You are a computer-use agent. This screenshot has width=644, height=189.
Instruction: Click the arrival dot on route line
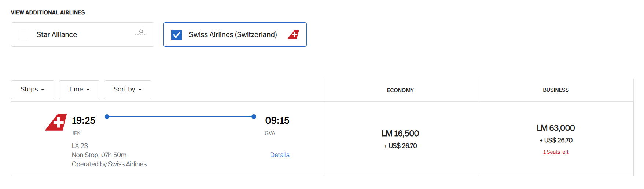point(254,116)
